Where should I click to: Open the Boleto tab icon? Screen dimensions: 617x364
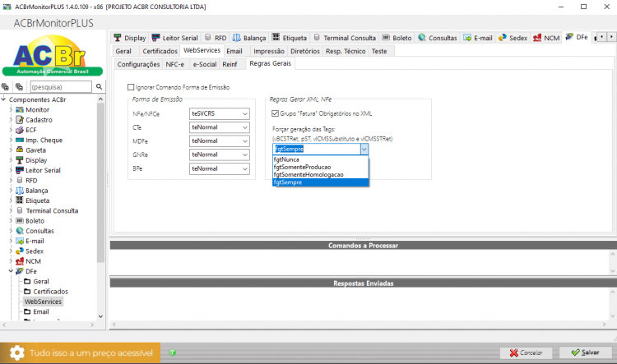pos(386,37)
